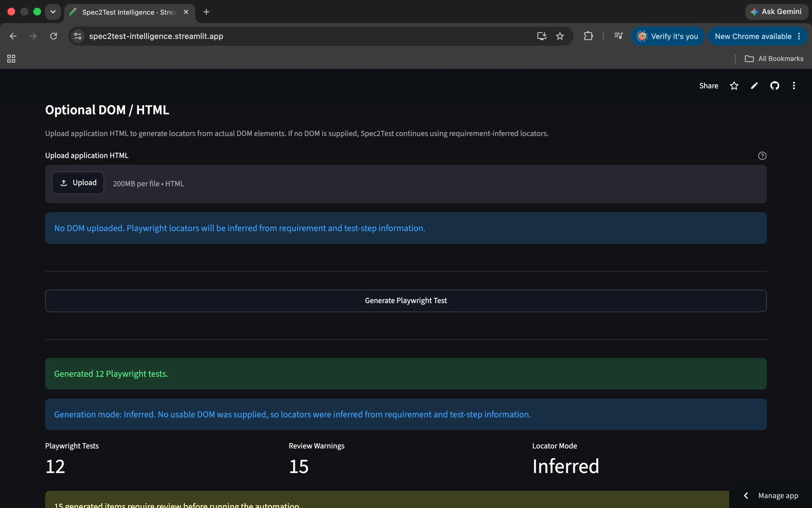The height and width of the screenshot is (508, 812).
Task: Click Generate Playwright Test button
Action: 406,301
